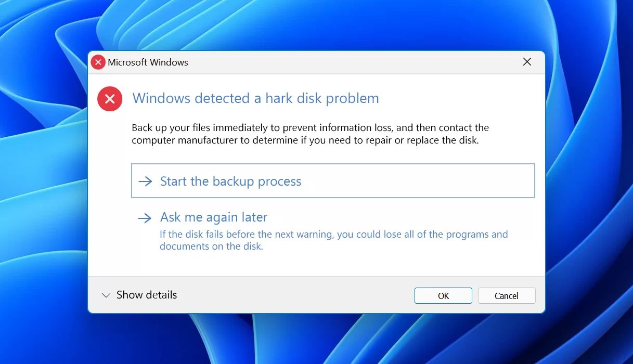The width and height of the screenshot is (633, 364).
Task: Click the highlighted Start the backup process box
Action: [333, 181]
